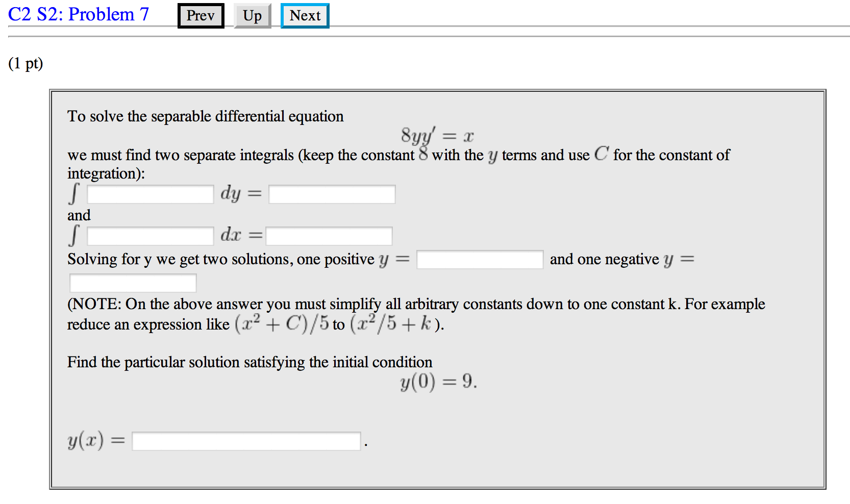Open the C2 S2: Problem 7 title link

(x=79, y=14)
